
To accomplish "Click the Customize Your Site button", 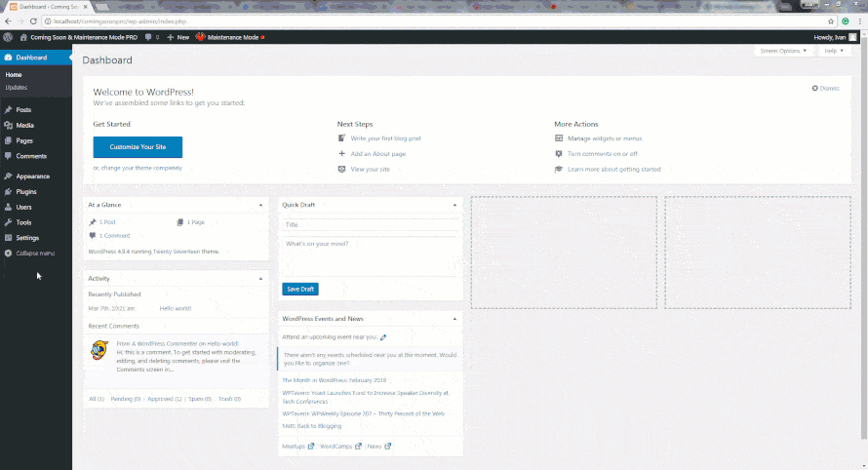I will pyautogui.click(x=138, y=146).
